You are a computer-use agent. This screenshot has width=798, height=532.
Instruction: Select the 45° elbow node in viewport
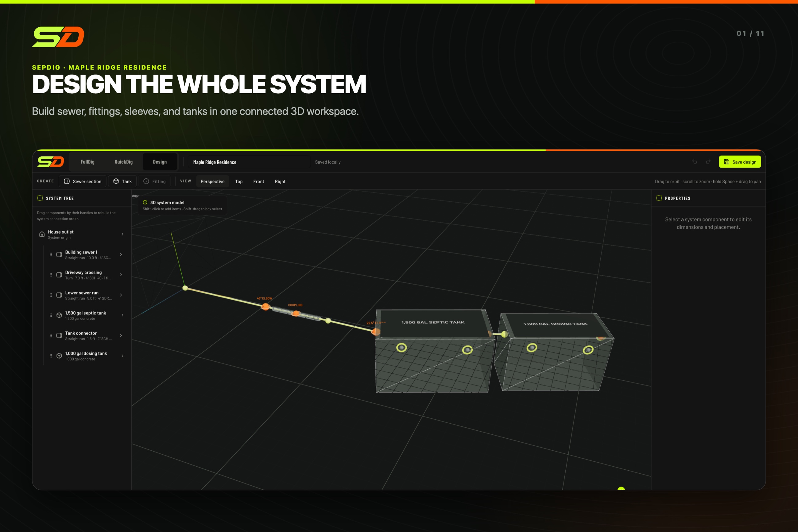click(265, 307)
